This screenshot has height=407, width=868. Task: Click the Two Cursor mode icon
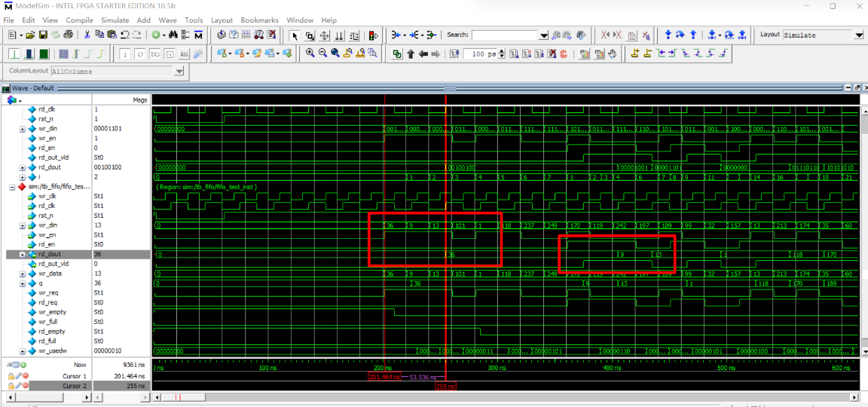point(339,35)
